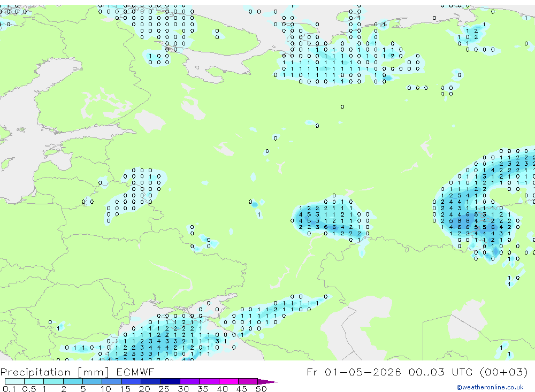The width and height of the screenshot is (535, 392).
Task: Click the legend arrow tip above 50 mm
Action: (x=267, y=381)
